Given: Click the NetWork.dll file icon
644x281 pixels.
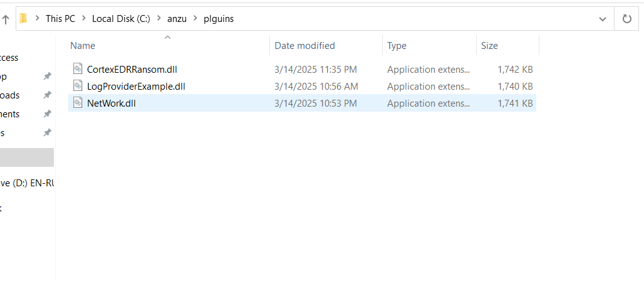Looking at the screenshot, I should (x=78, y=103).
